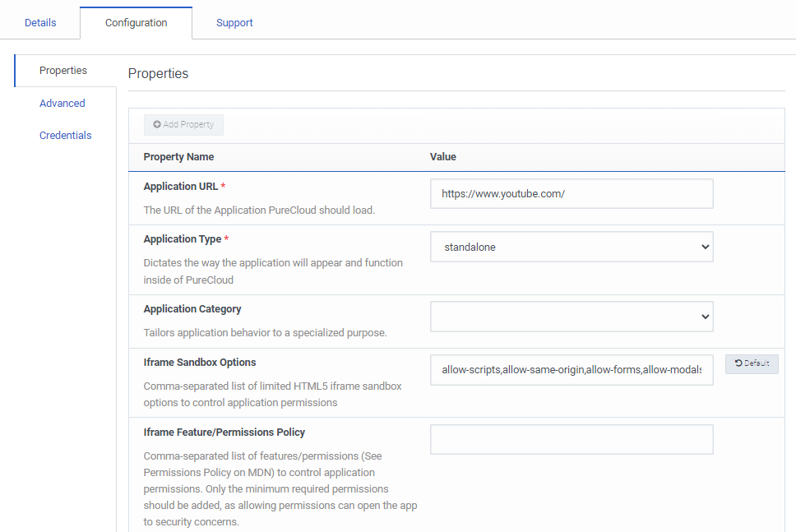The image size is (796, 532).
Task: Open the Support tab
Action: click(234, 22)
